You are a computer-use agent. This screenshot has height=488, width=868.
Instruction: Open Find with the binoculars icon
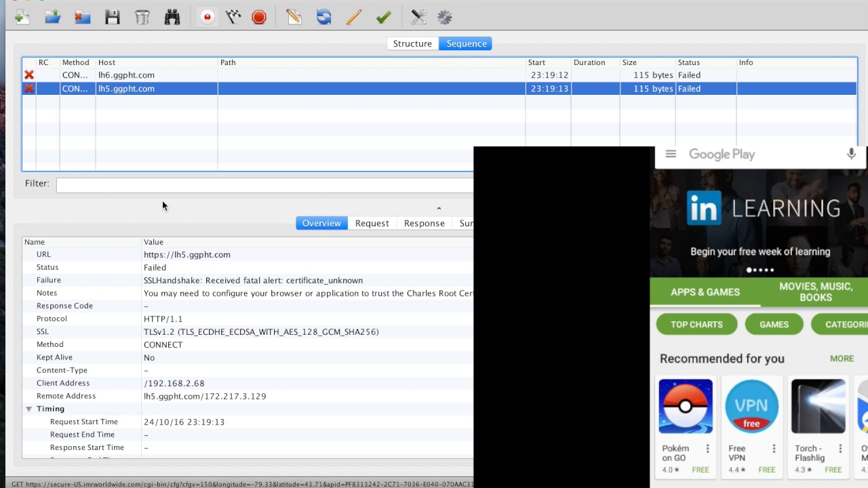point(172,17)
